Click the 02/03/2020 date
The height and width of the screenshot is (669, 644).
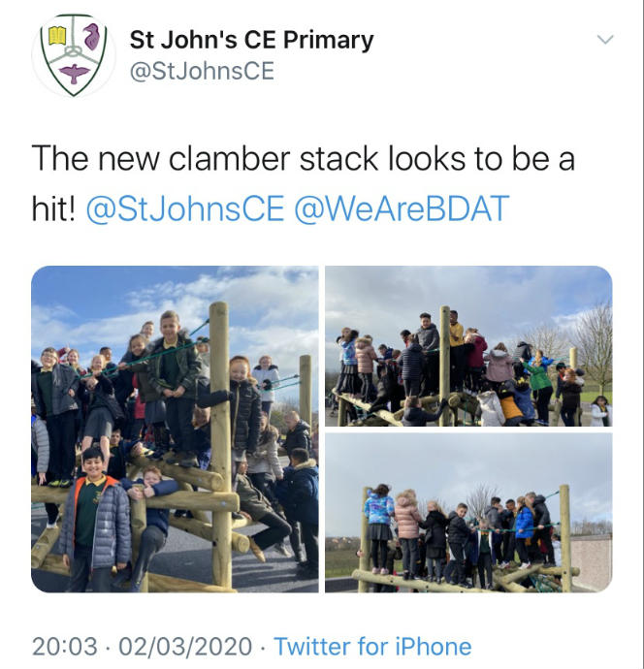click(185, 647)
